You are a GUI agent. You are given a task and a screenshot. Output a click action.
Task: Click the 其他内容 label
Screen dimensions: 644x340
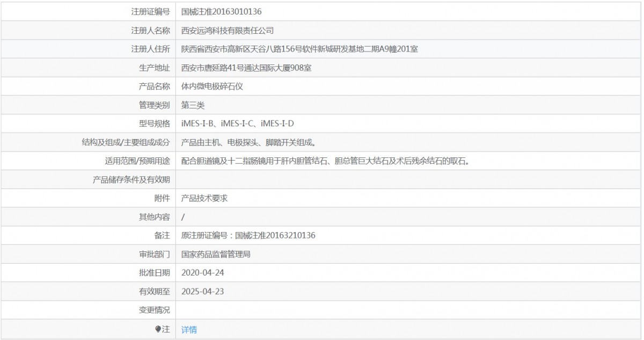(155, 217)
